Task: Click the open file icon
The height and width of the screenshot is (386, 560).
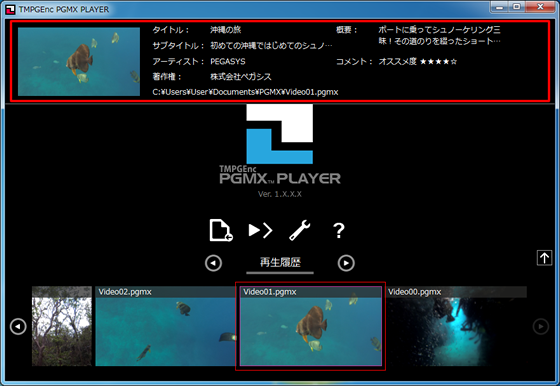Action: pyautogui.click(x=221, y=230)
